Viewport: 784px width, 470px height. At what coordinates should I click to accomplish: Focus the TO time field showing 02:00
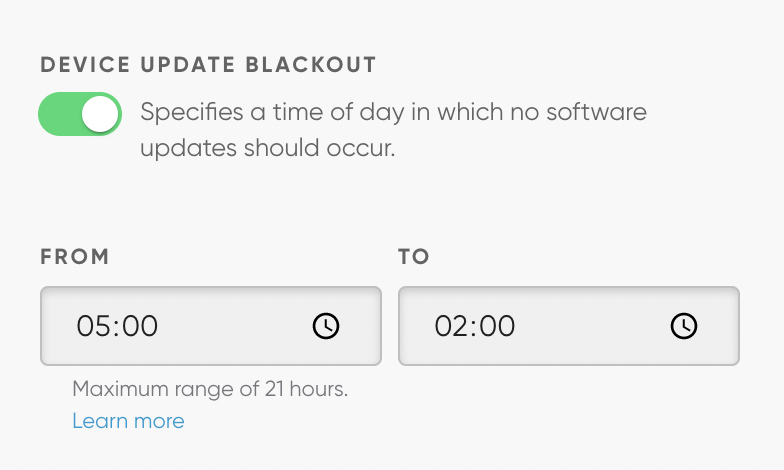pos(548,326)
